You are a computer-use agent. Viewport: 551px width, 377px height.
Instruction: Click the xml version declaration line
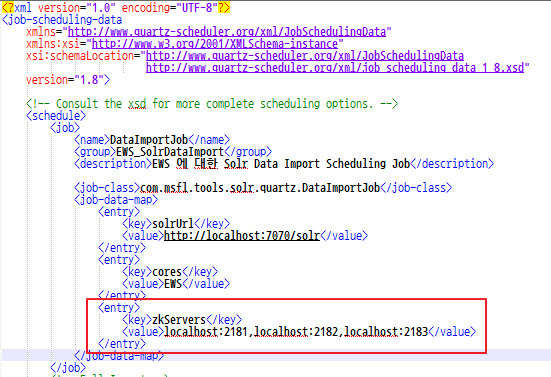coord(116,7)
